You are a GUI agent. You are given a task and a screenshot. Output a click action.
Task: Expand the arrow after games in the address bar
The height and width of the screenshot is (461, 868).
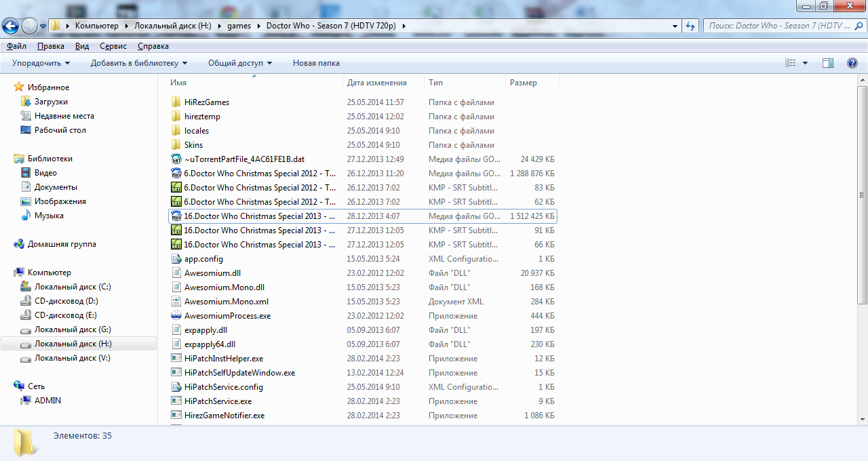[258, 26]
